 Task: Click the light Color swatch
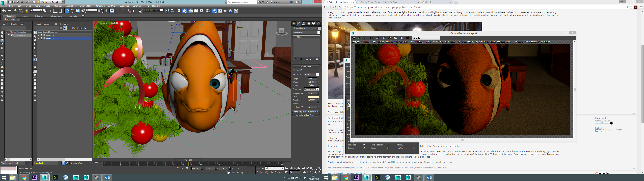[x=313, y=97]
